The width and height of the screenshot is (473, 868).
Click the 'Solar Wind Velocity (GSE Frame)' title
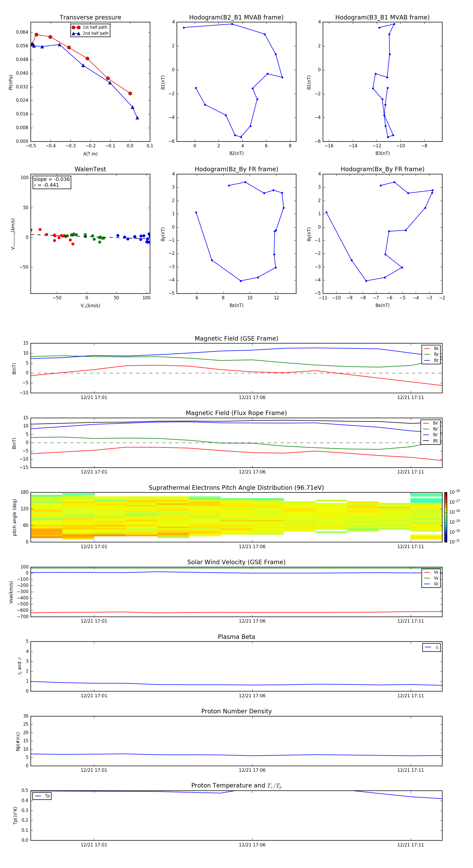click(236, 562)
